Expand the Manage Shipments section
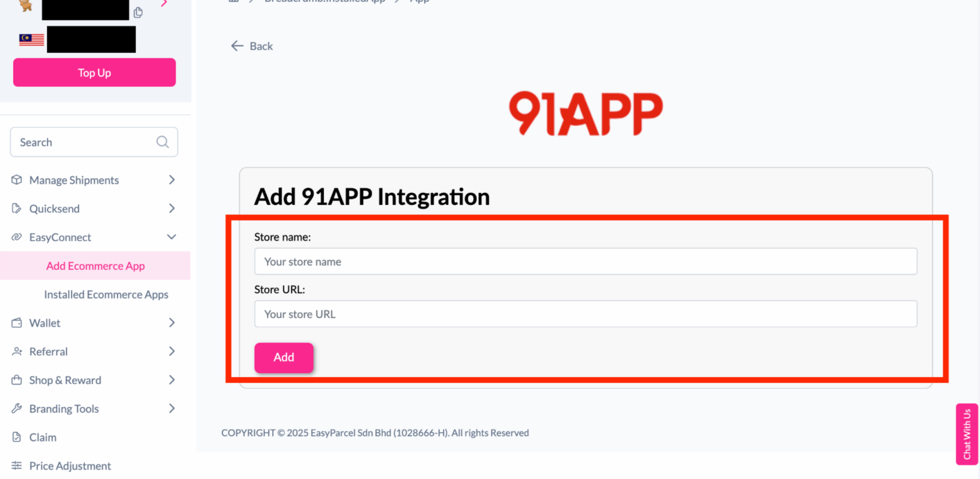 click(x=171, y=180)
